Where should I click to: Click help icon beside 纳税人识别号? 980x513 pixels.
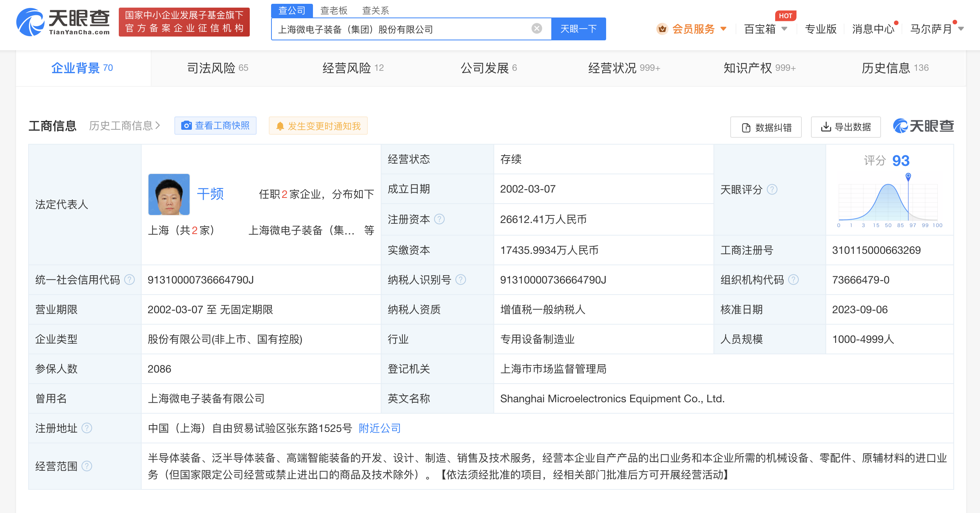point(461,280)
